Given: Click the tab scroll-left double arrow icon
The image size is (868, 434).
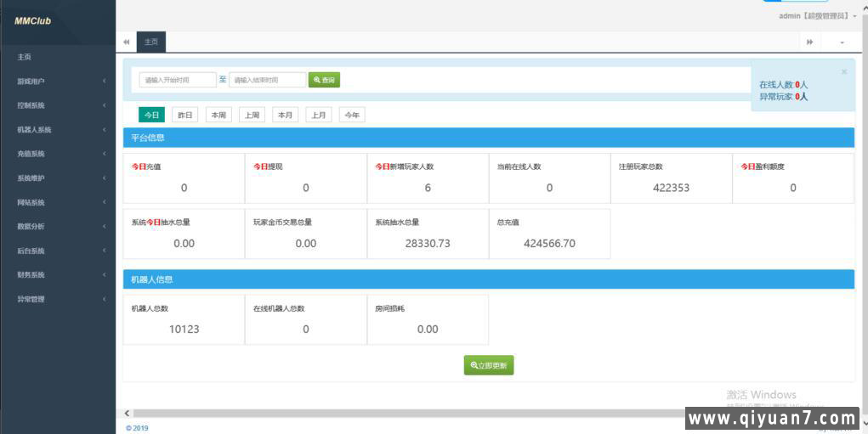Looking at the screenshot, I should pos(127,42).
